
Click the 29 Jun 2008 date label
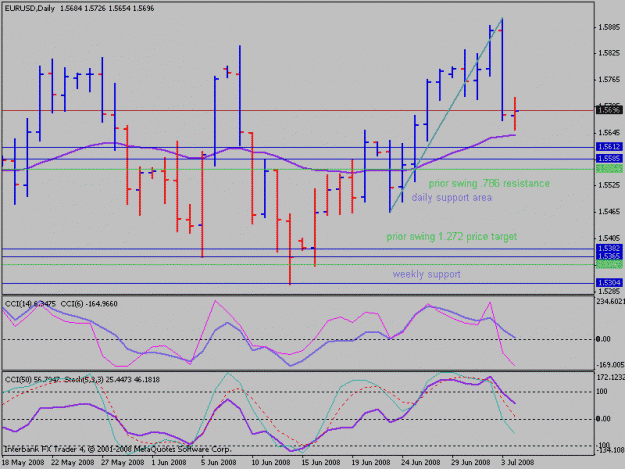tap(470, 462)
